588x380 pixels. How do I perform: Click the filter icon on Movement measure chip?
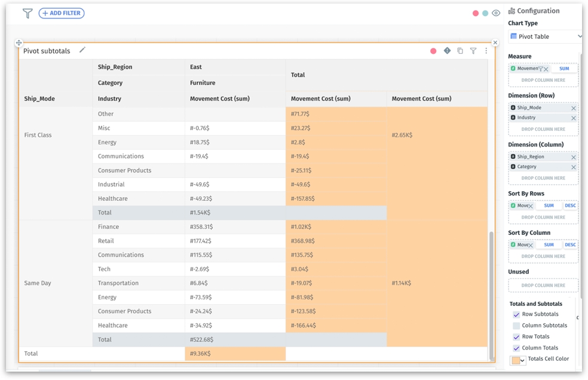click(x=540, y=69)
